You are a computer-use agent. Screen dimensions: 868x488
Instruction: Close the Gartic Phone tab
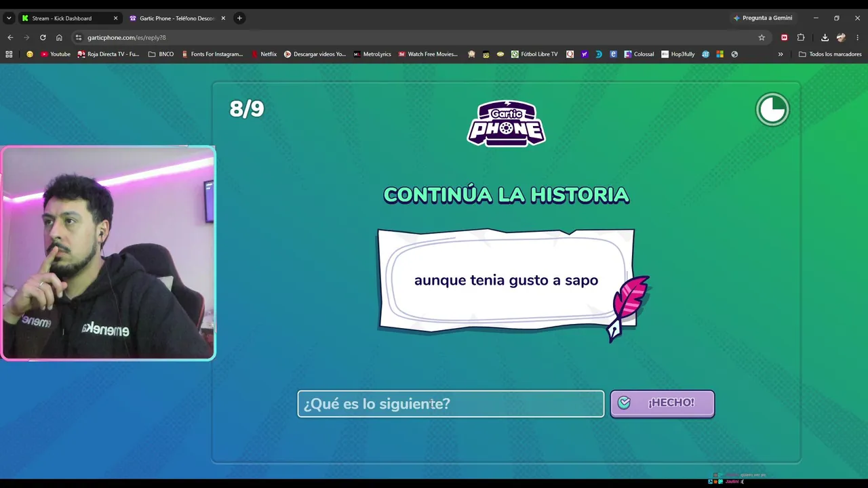[x=223, y=18]
